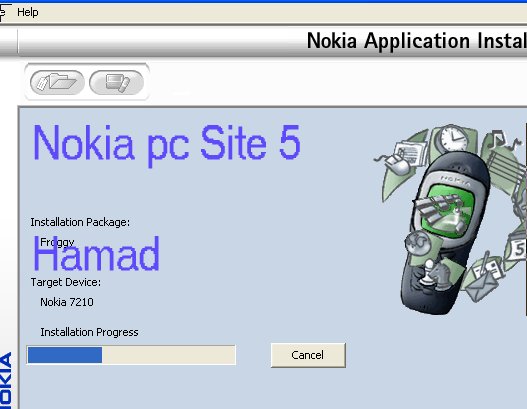Open the Help menu
Image resolution: width=527 pixels, height=409 pixels.
pyautogui.click(x=28, y=12)
